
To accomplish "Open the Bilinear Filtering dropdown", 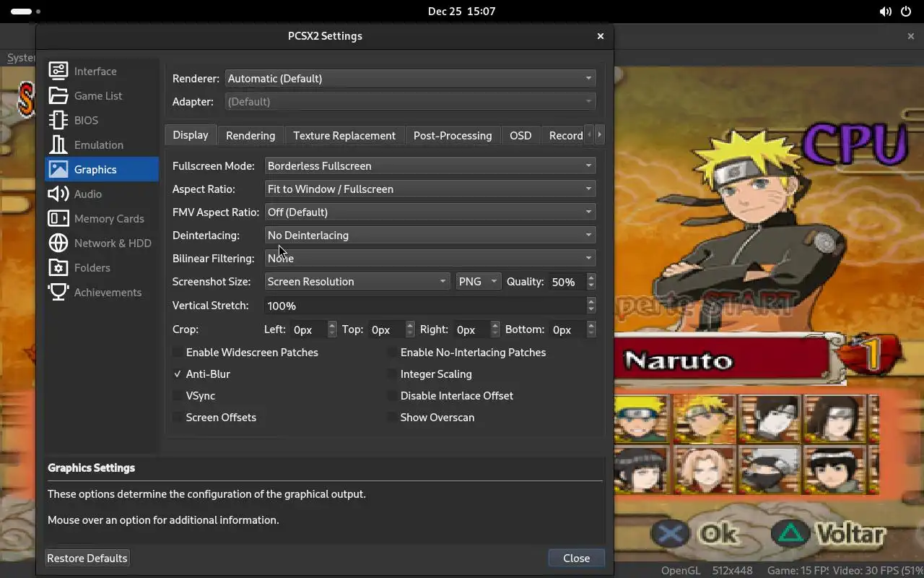I will (x=430, y=258).
